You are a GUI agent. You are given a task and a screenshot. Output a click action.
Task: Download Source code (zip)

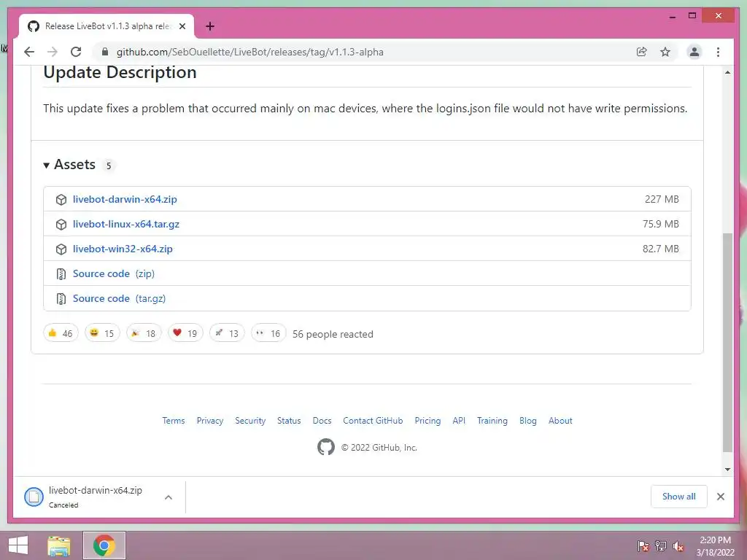click(113, 273)
